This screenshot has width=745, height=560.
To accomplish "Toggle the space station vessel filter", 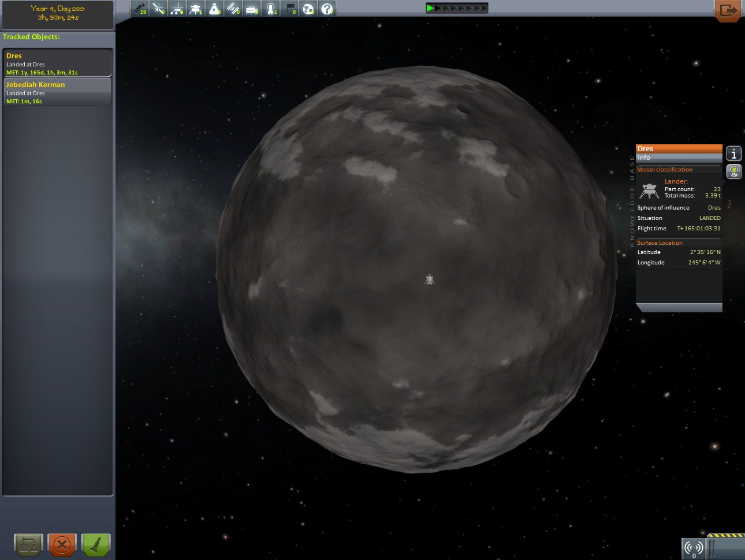I will coord(233,9).
